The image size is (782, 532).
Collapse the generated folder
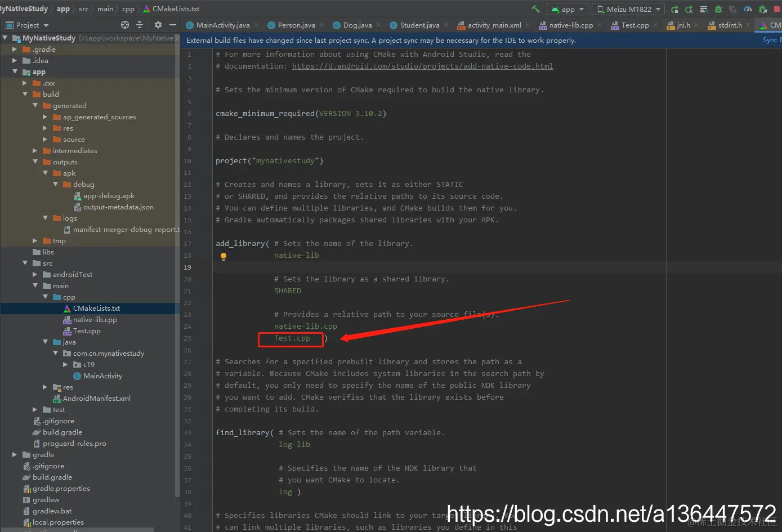pyautogui.click(x=35, y=106)
